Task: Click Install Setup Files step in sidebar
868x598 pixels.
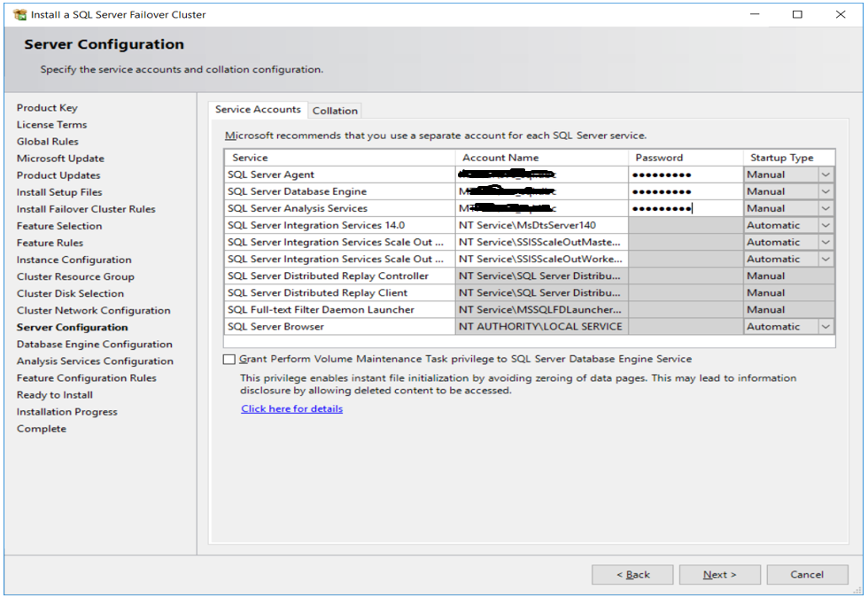Action: 59,192
